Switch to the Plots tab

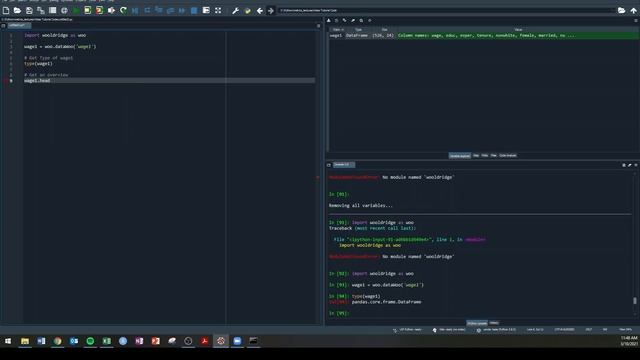[x=484, y=156]
